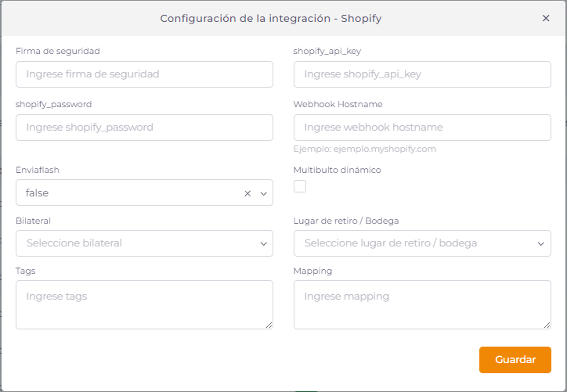
Task: Click inside the Tags text area
Action: click(144, 304)
